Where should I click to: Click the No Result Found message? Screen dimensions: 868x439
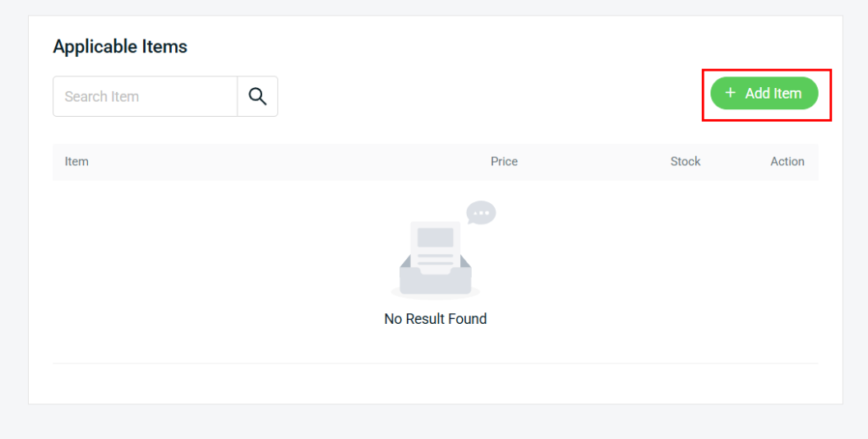tap(436, 319)
